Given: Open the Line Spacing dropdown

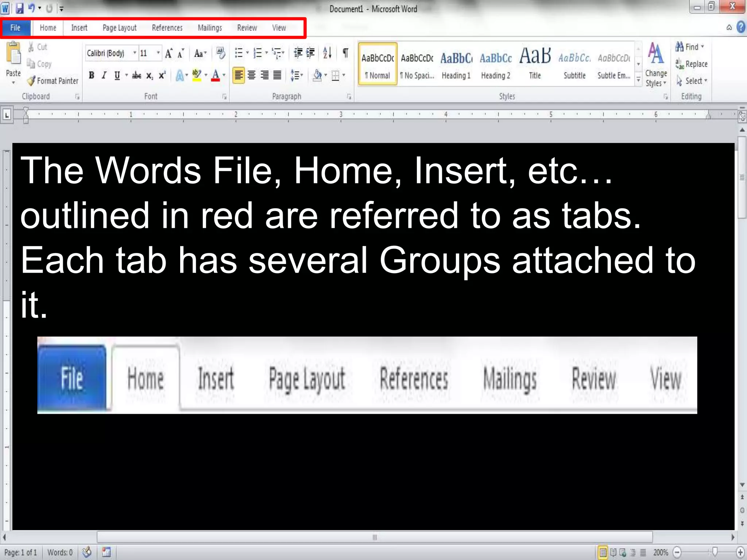Looking at the screenshot, I should pos(297,75).
